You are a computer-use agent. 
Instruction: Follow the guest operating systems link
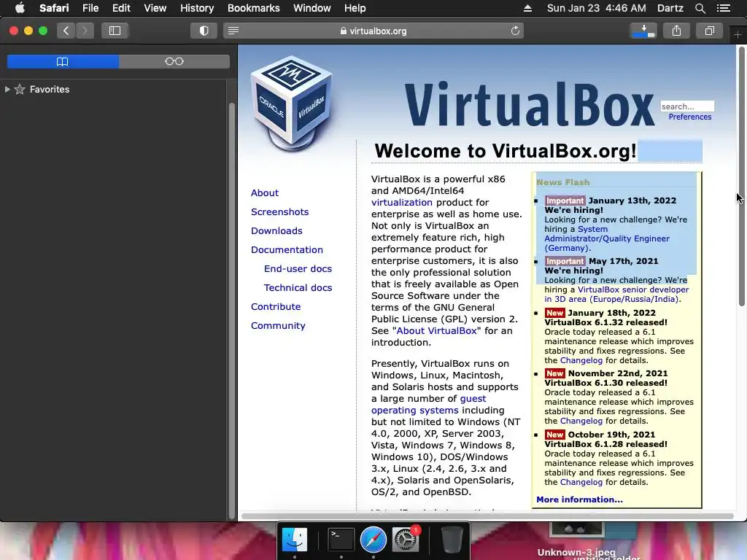pyautogui.click(x=415, y=410)
